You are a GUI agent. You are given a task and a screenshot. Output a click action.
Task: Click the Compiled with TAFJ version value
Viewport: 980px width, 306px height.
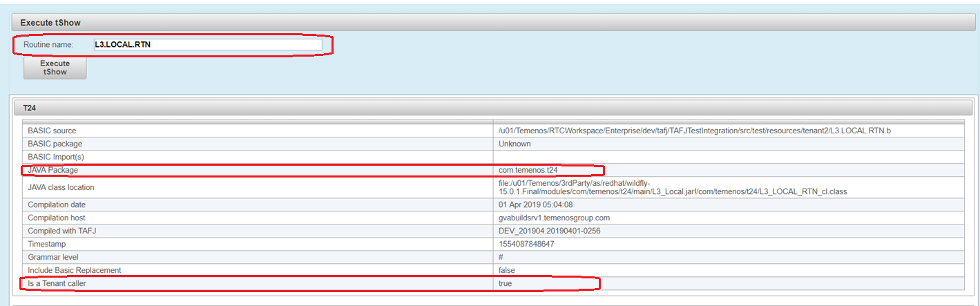click(549, 231)
